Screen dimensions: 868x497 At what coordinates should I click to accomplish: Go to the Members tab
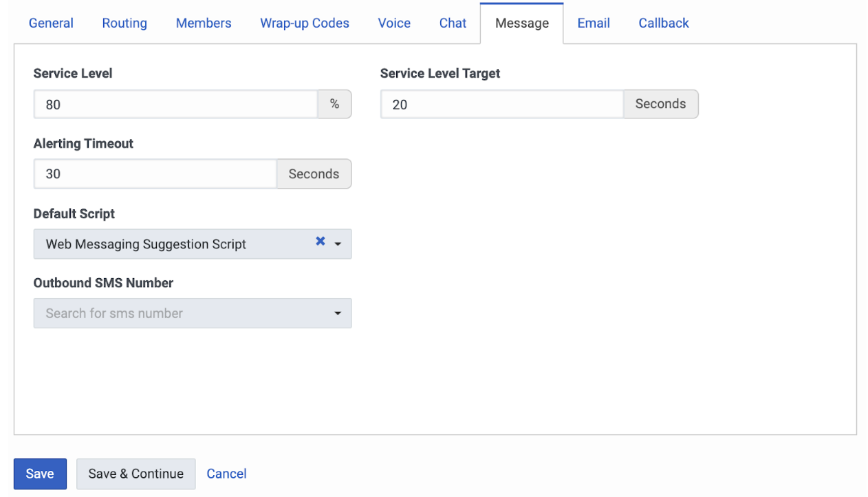pos(204,23)
